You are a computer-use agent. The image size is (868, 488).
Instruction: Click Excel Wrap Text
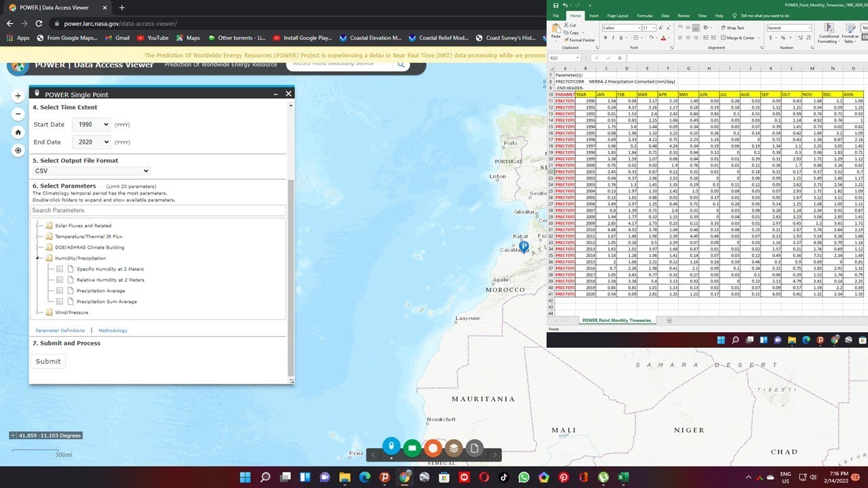[732, 28]
